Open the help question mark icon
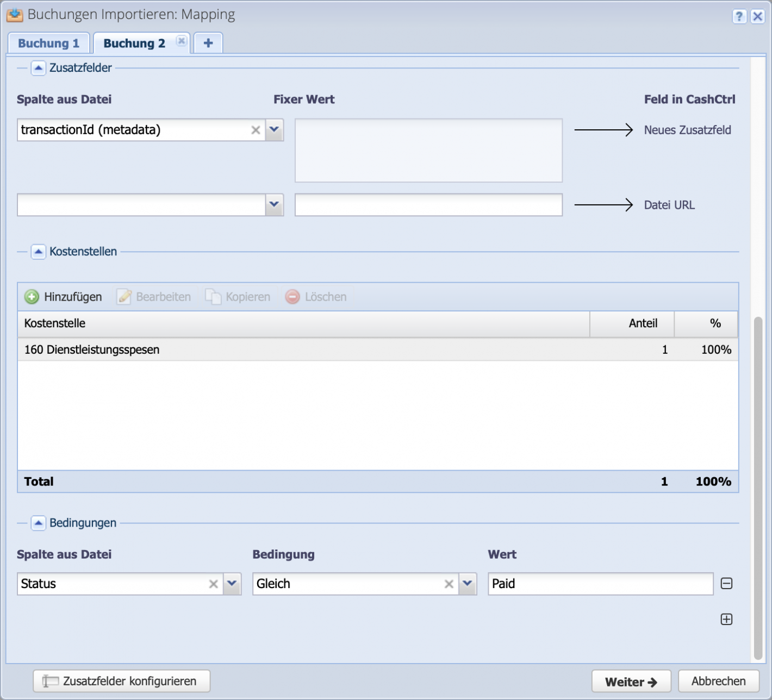Image resolution: width=772 pixels, height=700 pixels. point(740,17)
